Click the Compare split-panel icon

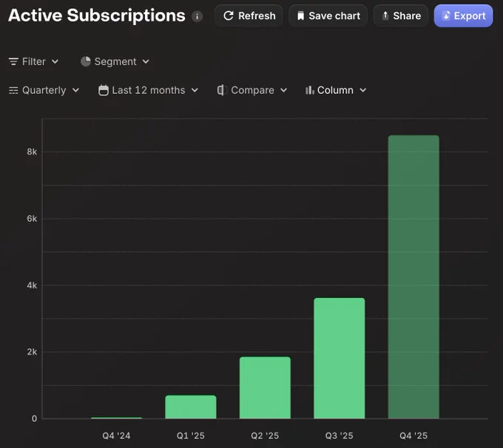point(222,90)
